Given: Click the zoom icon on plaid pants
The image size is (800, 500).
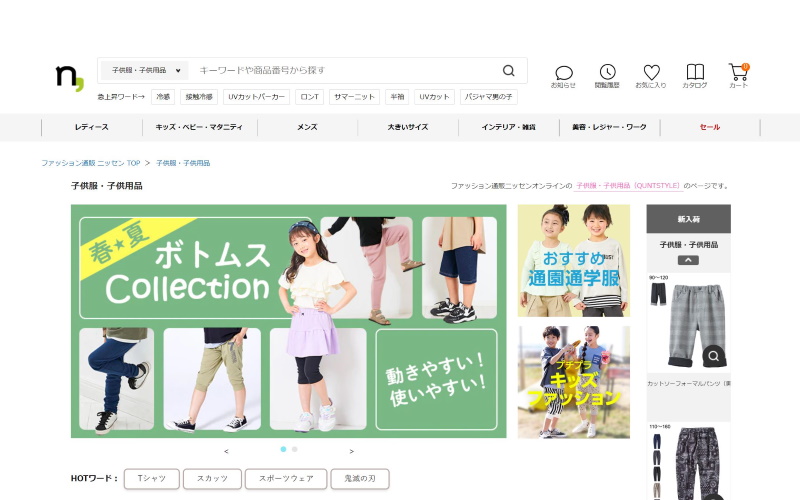Looking at the screenshot, I should click(713, 356).
